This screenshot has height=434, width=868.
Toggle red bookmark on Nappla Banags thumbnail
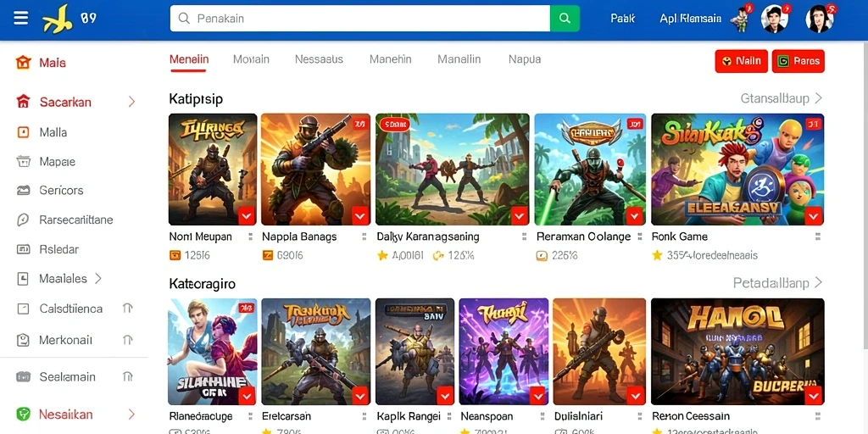tap(360, 215)
